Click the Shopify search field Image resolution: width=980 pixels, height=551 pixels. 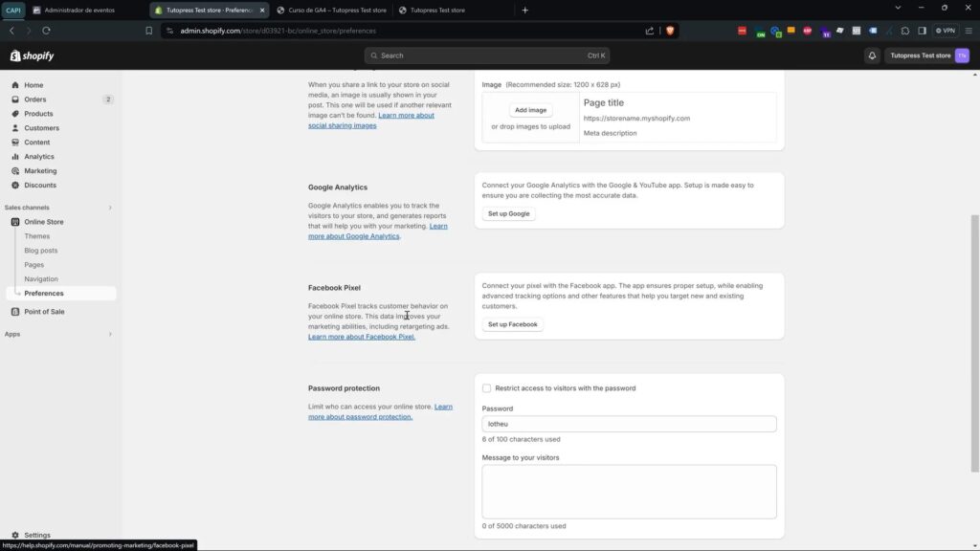486,55
